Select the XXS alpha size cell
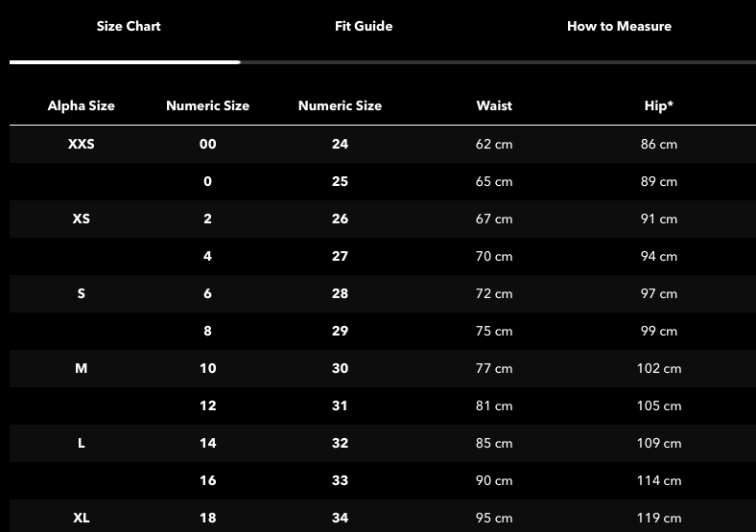 click(x=82, y=144)
